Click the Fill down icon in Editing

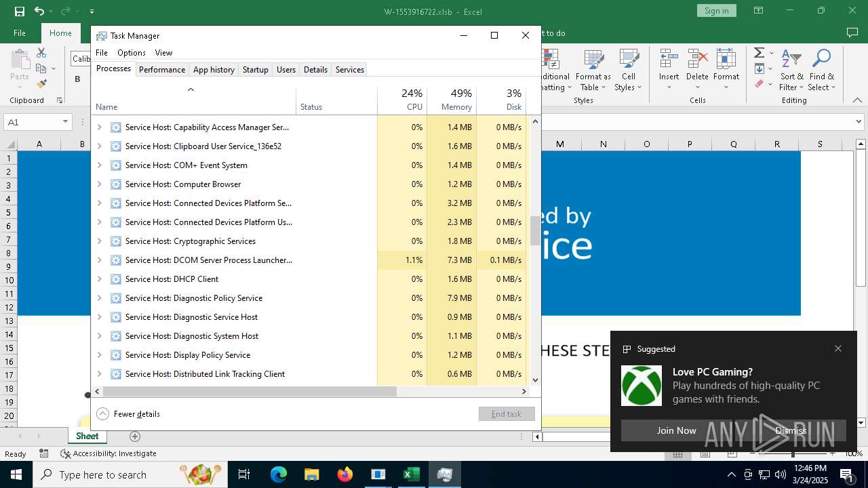(x=759, y=68)
